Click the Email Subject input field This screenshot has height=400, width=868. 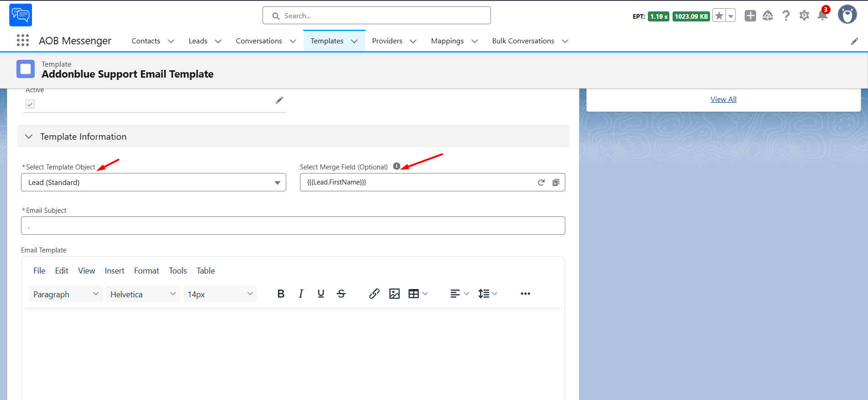coord(293,226)
